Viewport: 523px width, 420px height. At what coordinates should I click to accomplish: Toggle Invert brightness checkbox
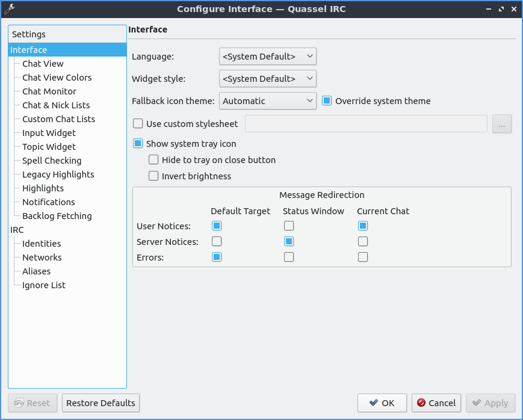click(x=154, y=176)
